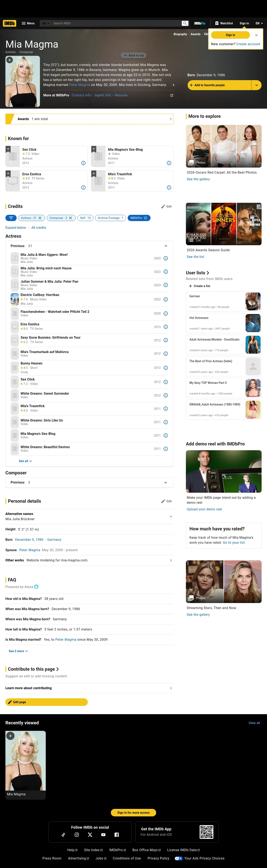The image size is (267, 868).
Task: Click Clear all recently viewed
Action: click(x=254, y=723)
